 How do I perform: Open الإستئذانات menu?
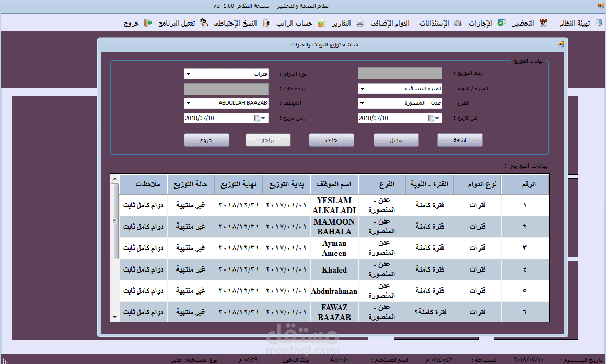pos(434,23)
